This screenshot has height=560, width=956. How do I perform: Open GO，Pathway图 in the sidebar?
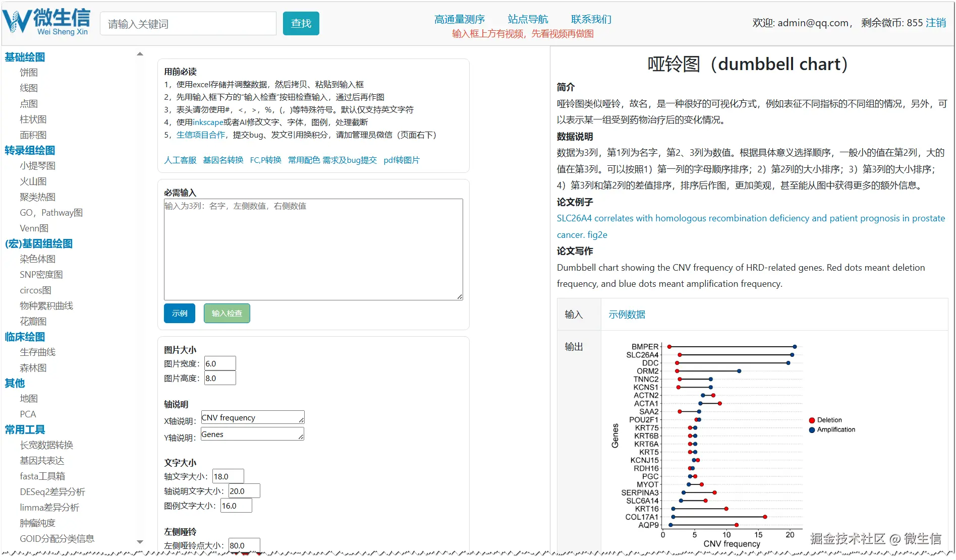tap(51, 213)
